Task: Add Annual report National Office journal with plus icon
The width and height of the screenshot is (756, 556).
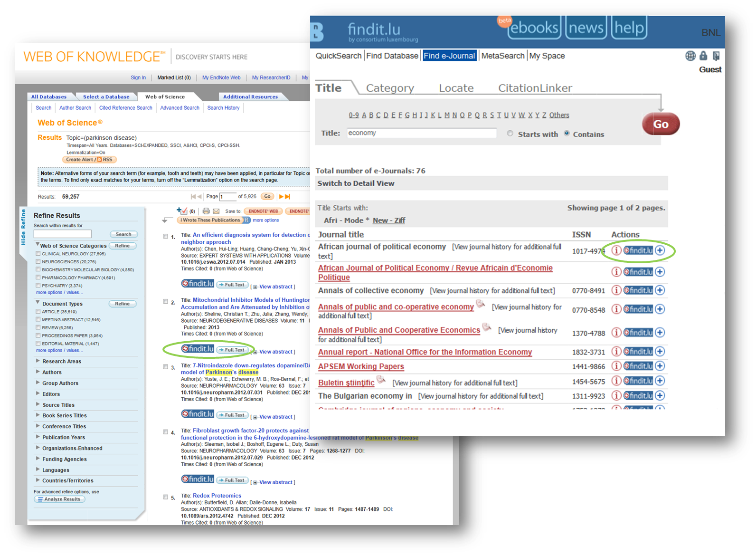Action: (x=660, y=351)
